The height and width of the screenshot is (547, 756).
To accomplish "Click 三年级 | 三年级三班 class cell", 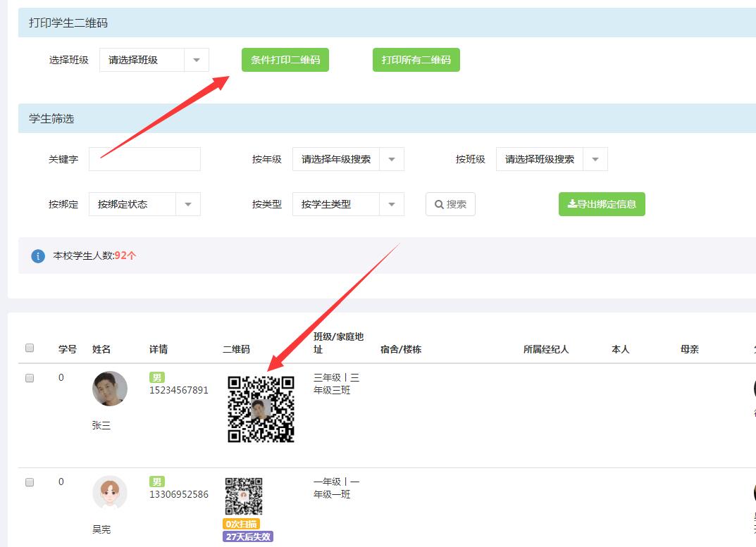I will [x=337, y=384].
